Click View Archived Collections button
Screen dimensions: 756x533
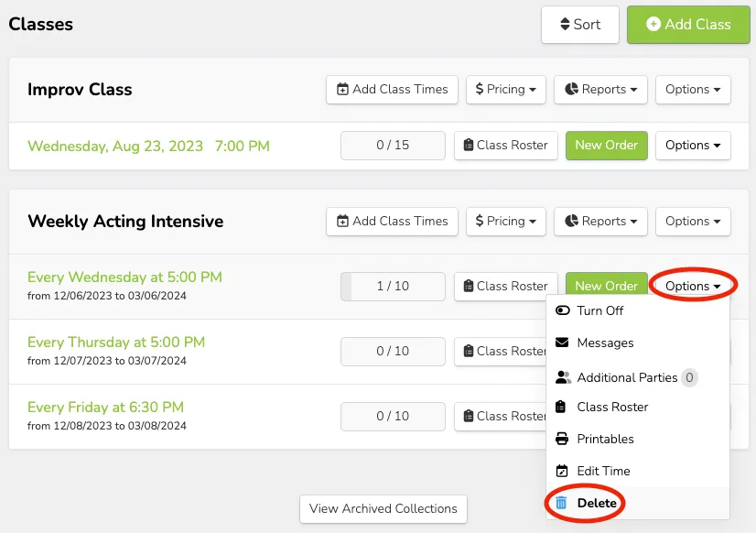click(x=383, y=509)
